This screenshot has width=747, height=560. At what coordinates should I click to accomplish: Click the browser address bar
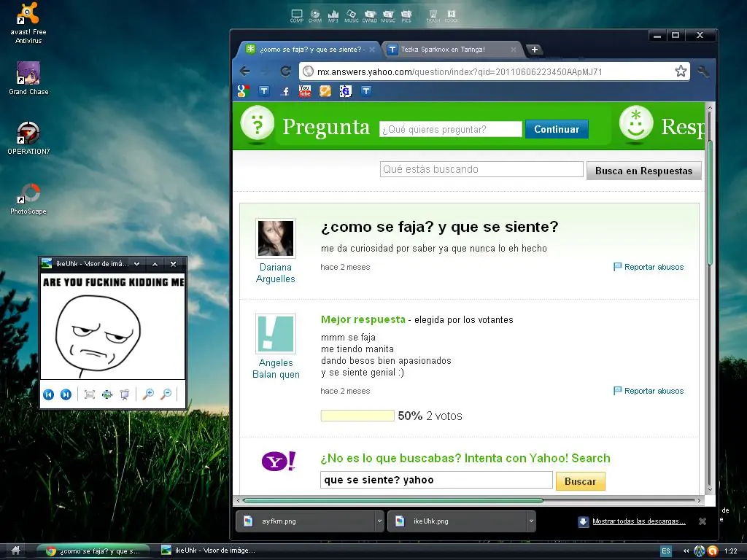pyautogui.click(x=495, y=71)
